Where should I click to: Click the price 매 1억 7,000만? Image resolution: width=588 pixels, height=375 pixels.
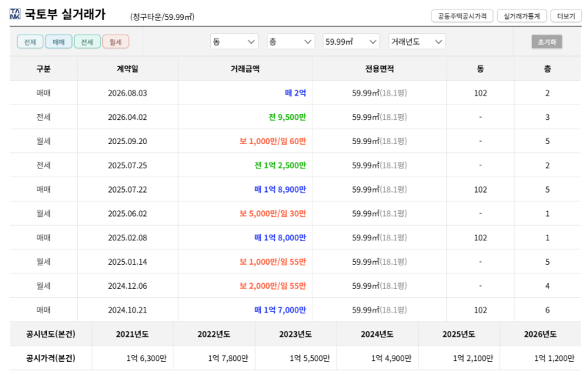click(280, 310)
